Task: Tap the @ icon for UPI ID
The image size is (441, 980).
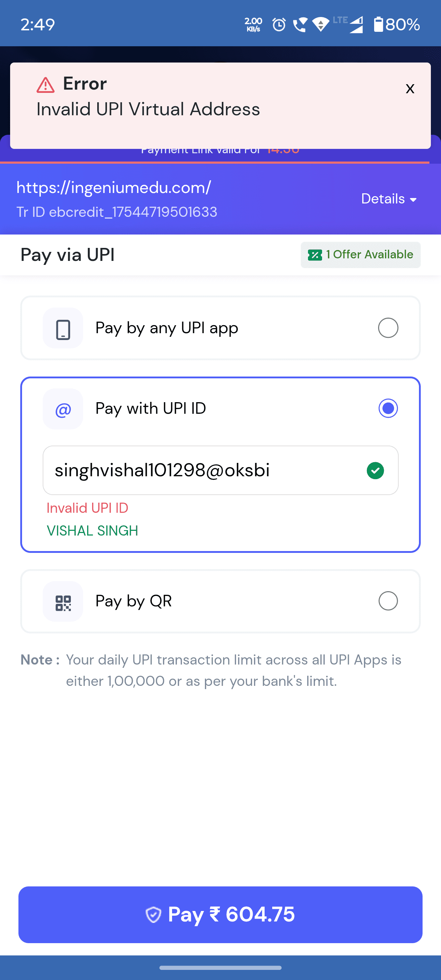Action: click(63, 410)
